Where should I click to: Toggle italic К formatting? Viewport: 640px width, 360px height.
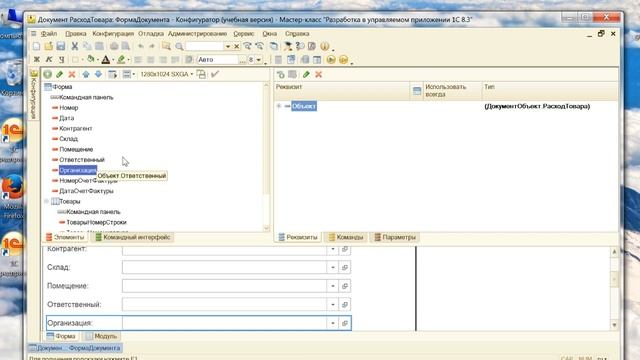click(49, 60)
